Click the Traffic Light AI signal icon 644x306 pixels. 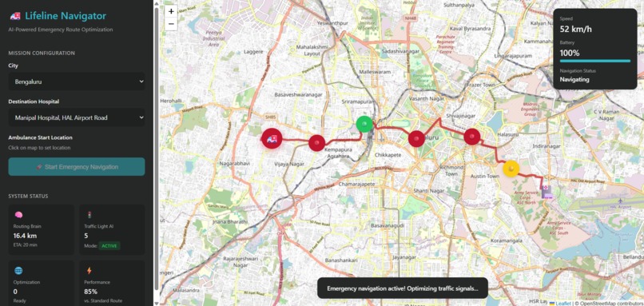pos(89,215)
